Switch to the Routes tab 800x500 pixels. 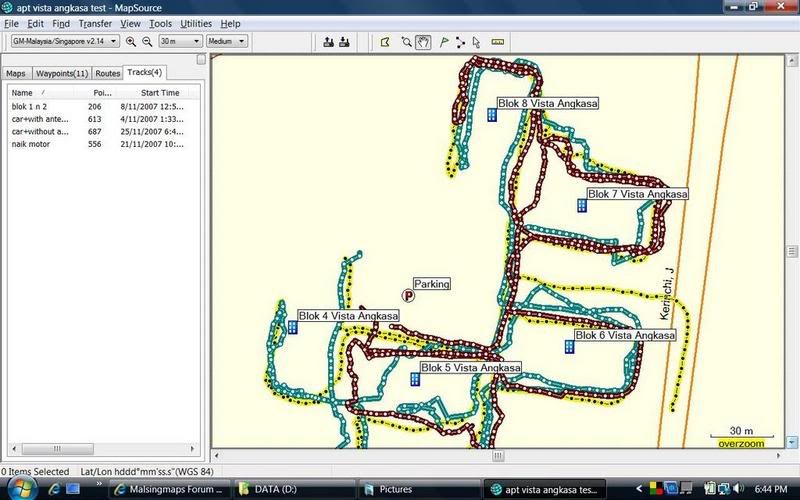[108, 73]
